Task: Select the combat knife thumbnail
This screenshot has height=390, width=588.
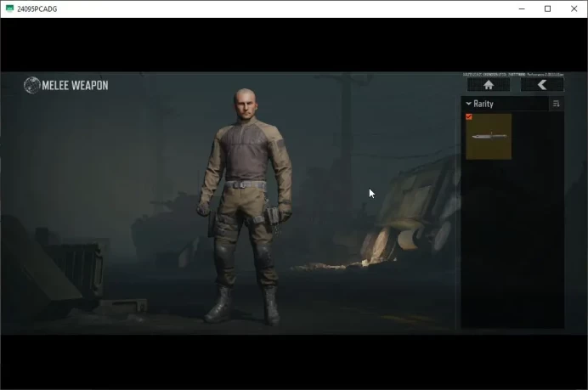Action: (489, 137)
